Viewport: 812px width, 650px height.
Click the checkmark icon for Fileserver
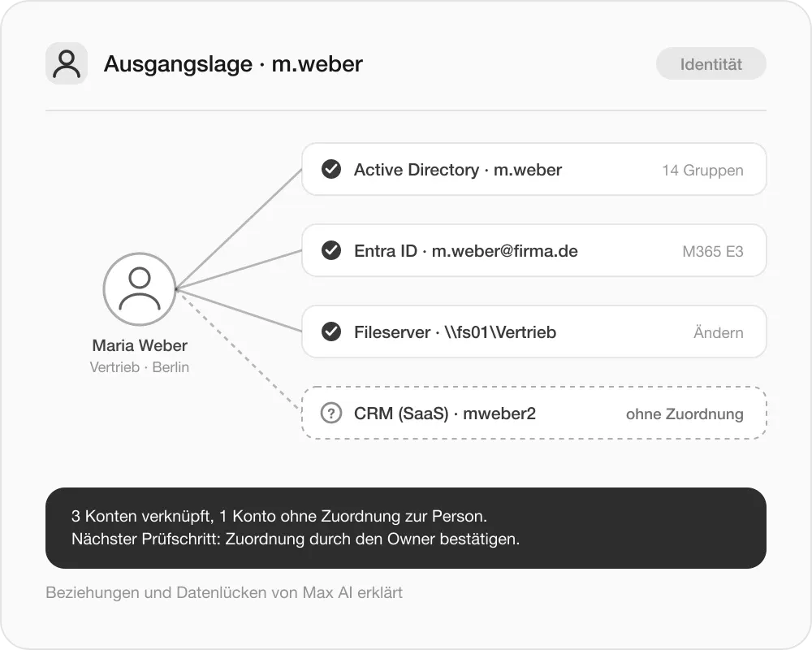point(331,331)
